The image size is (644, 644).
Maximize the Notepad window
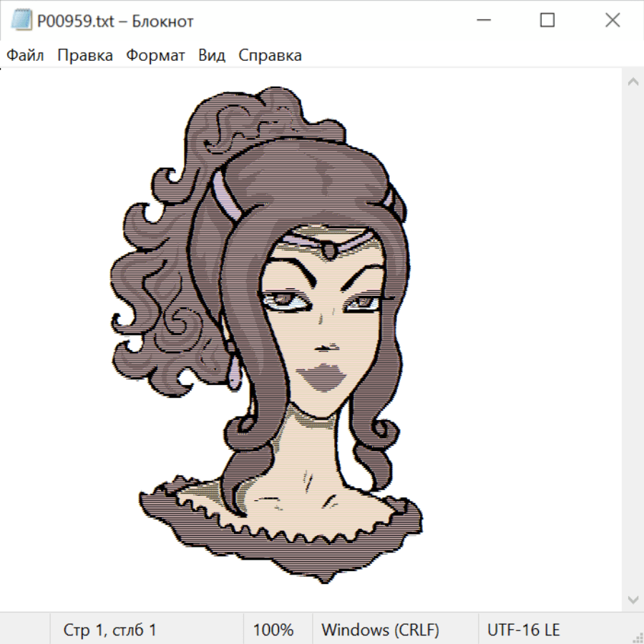547,21
